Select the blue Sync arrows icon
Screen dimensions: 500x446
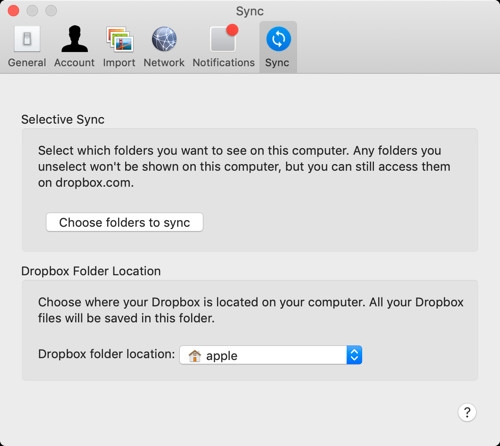278,39
